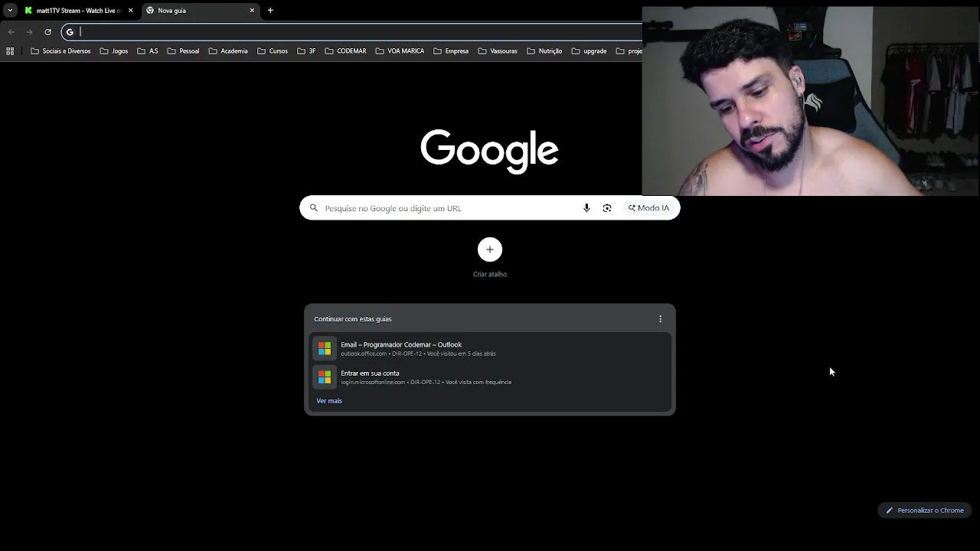Open the Empresa bookmark folder
The height and width of the screenshot is (551, 980).
(x=451, y=51)
